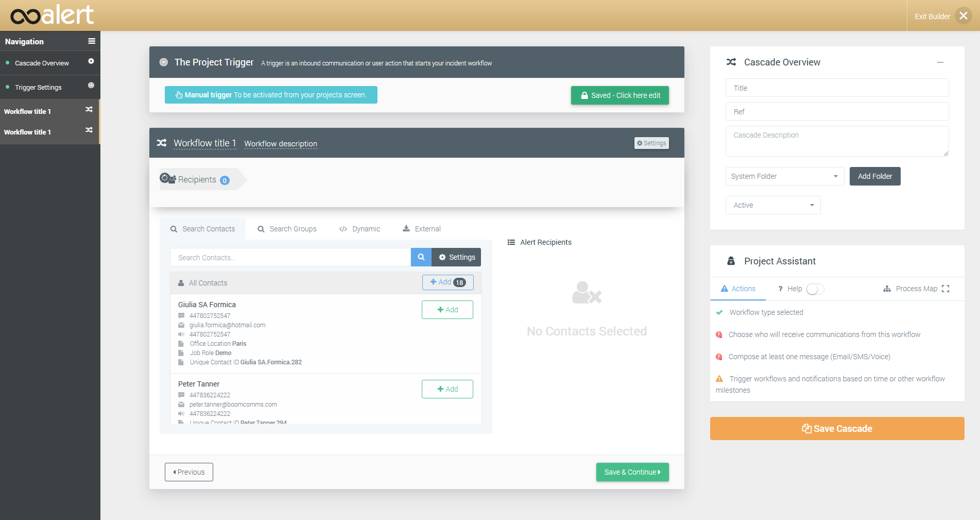Click the Exit Builder X icon
This screenshot has height=520, width=980.
963,16
